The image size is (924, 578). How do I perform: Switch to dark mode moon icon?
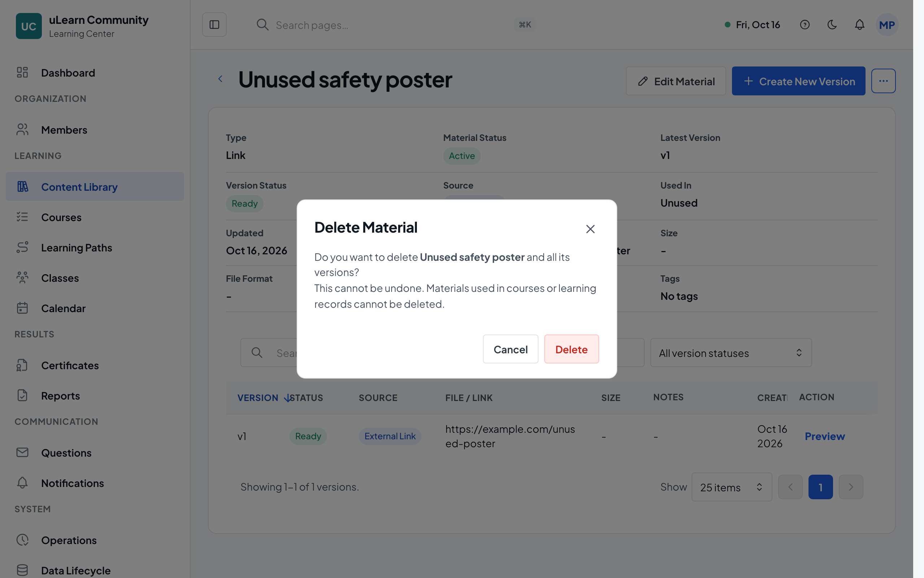832,25
